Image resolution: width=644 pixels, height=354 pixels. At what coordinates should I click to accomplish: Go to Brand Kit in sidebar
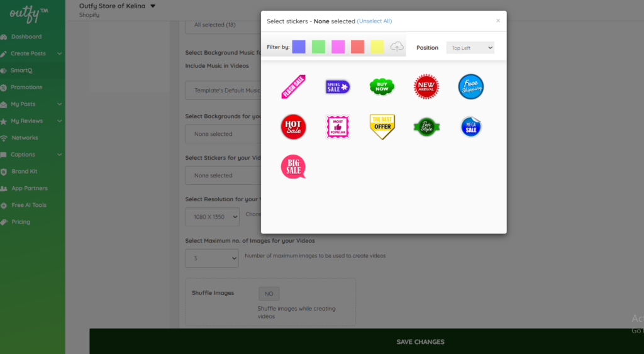(25, 171)
